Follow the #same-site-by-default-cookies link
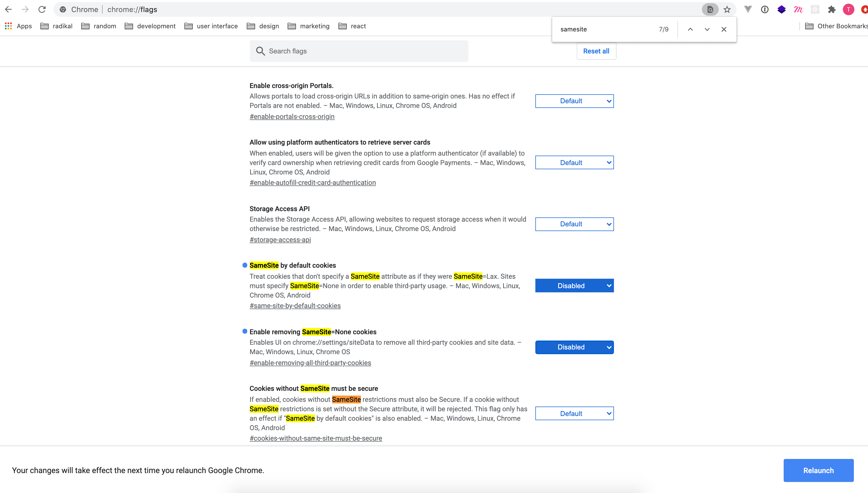This screenshot has width=868, height=493. click(295, 306)
